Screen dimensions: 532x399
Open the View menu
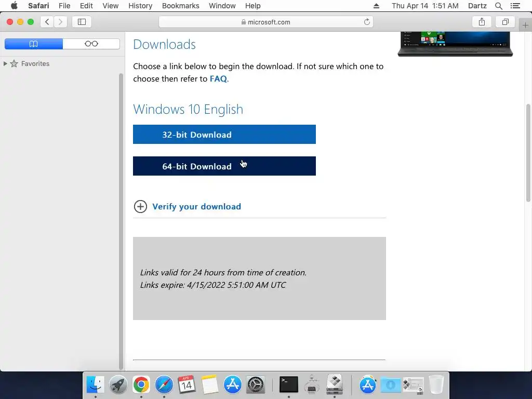point(111,6)
